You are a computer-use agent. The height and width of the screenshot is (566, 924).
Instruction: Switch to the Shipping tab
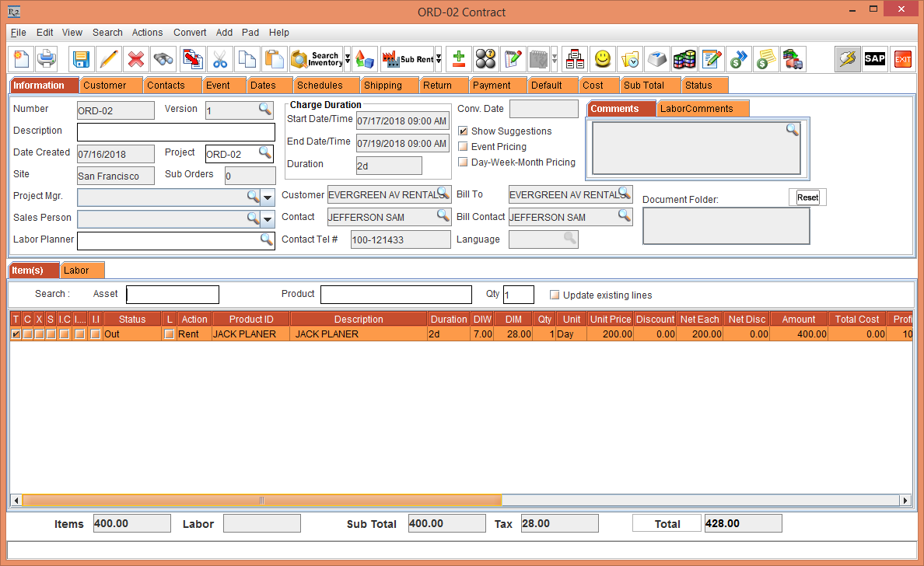[x=389, y=85]
